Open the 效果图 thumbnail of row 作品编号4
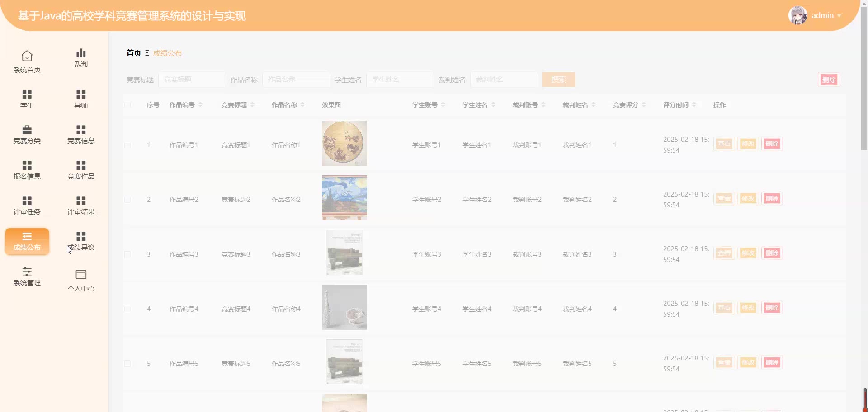This screenshot has width=868, height=412. pos(344,307)
